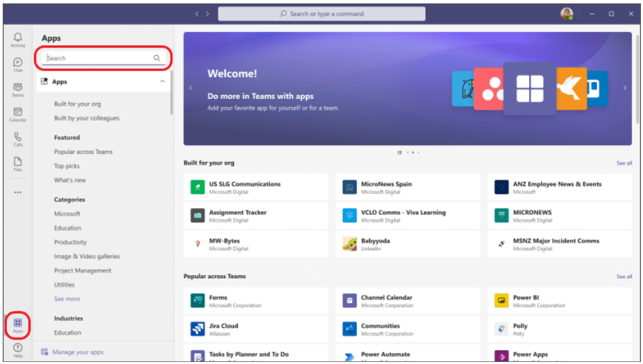Open the Activity bell icon
Viewport: 643px width, 364px height.
pyautogui.click(x=18, y=39)
